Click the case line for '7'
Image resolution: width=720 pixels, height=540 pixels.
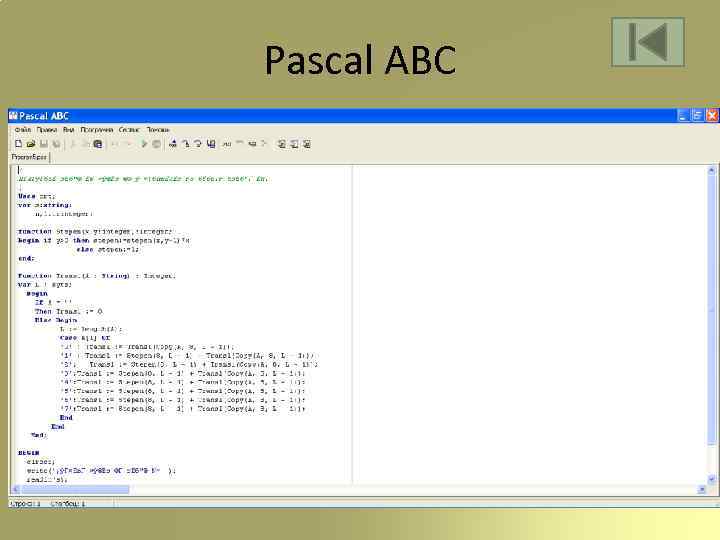[x=182, y=409]
